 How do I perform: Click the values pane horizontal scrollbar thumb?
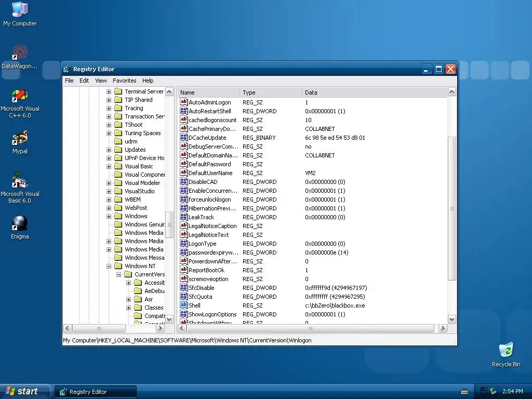(x=310, y=328)
